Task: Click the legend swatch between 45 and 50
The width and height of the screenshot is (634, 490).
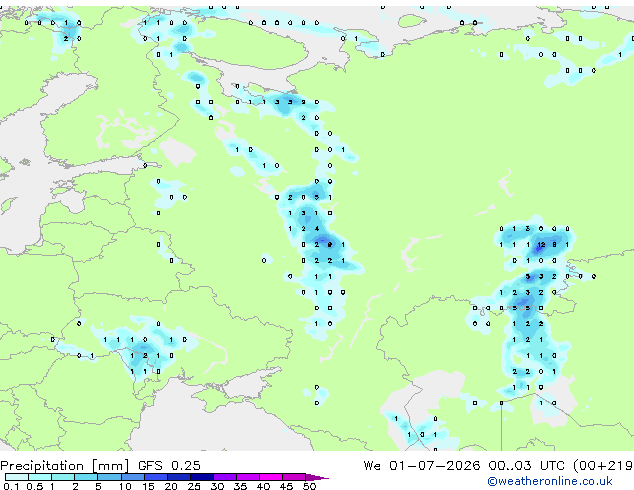Action: (294, 477)
